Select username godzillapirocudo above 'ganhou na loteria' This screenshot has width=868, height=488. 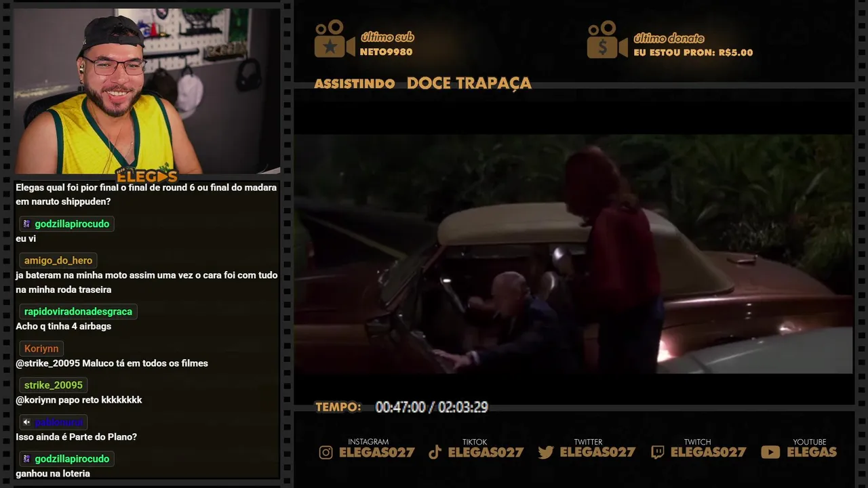(72, 459)
